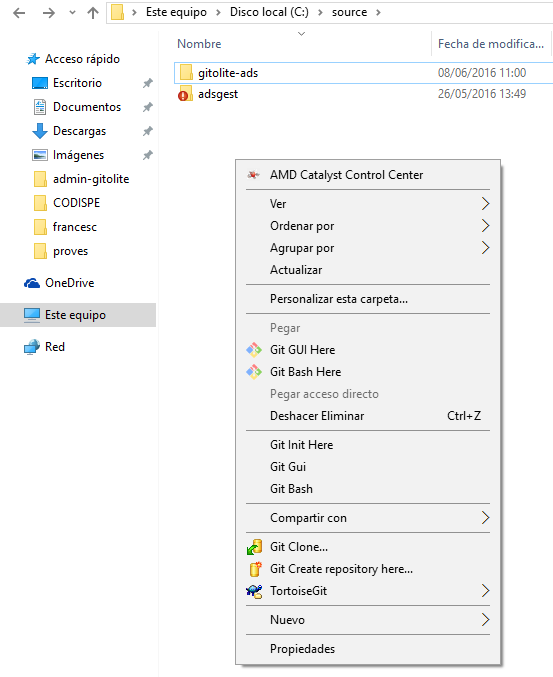Expand the Ordenar por submenu
Screen dimensions: 553x677
coord(368,226)
